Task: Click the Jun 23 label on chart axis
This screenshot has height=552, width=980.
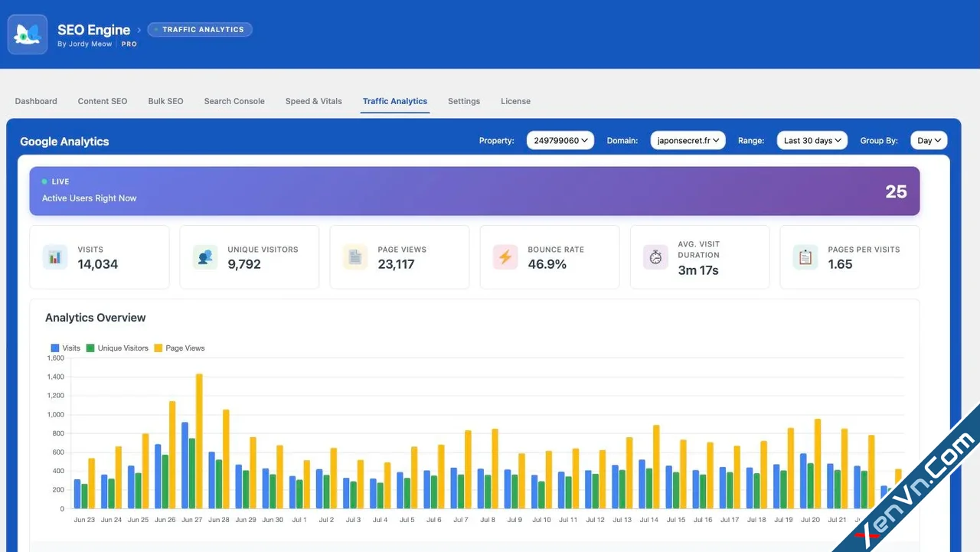Action: 84,520
